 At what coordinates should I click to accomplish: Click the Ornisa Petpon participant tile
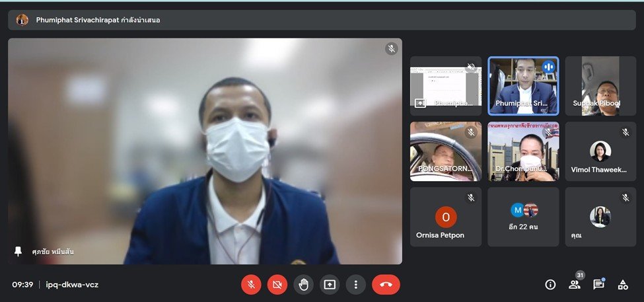pos(445,217)
